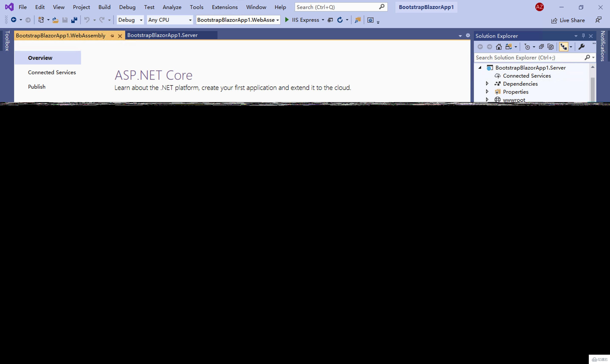
Task: Click the Find in Files icon
Action: point(358,20)
